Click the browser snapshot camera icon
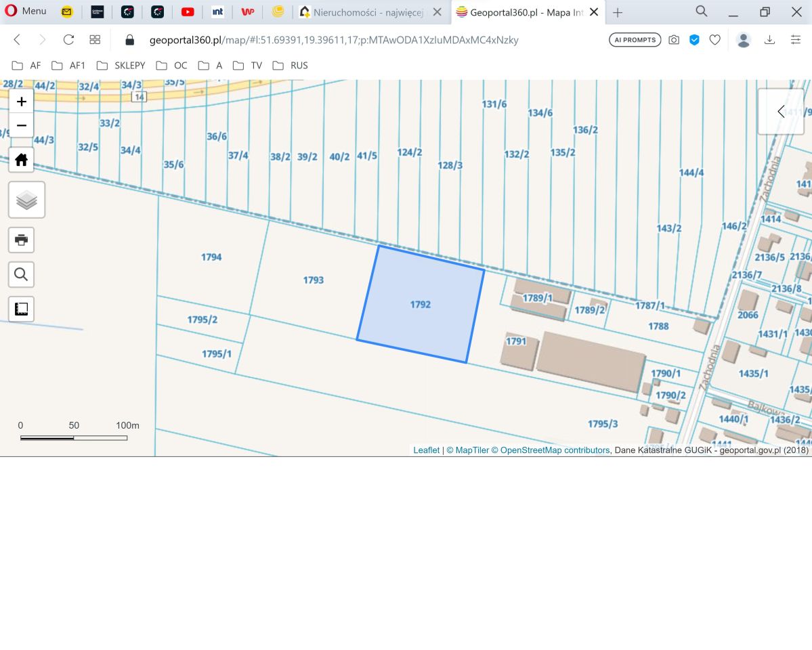The image size is (812, 650). 673,40
